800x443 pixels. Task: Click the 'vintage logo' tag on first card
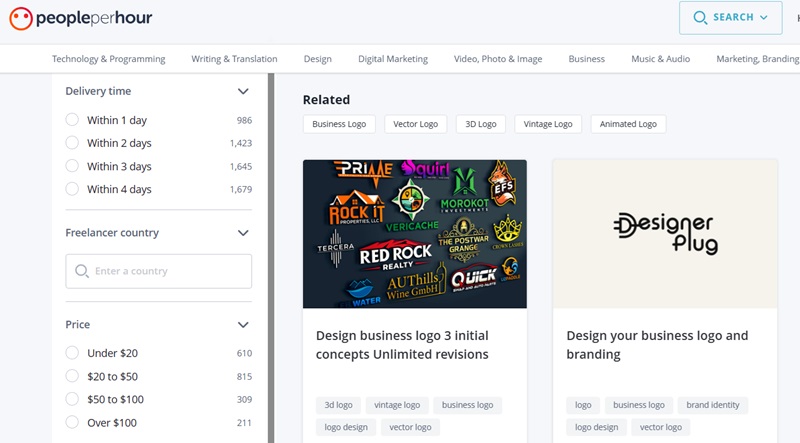(x=397, y=405)
